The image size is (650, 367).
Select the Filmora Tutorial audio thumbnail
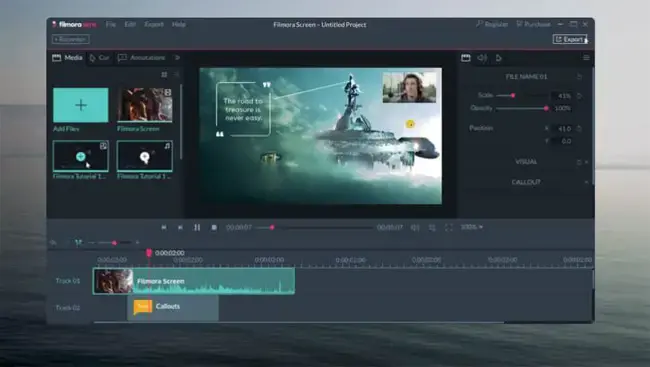tap(145, 156)
